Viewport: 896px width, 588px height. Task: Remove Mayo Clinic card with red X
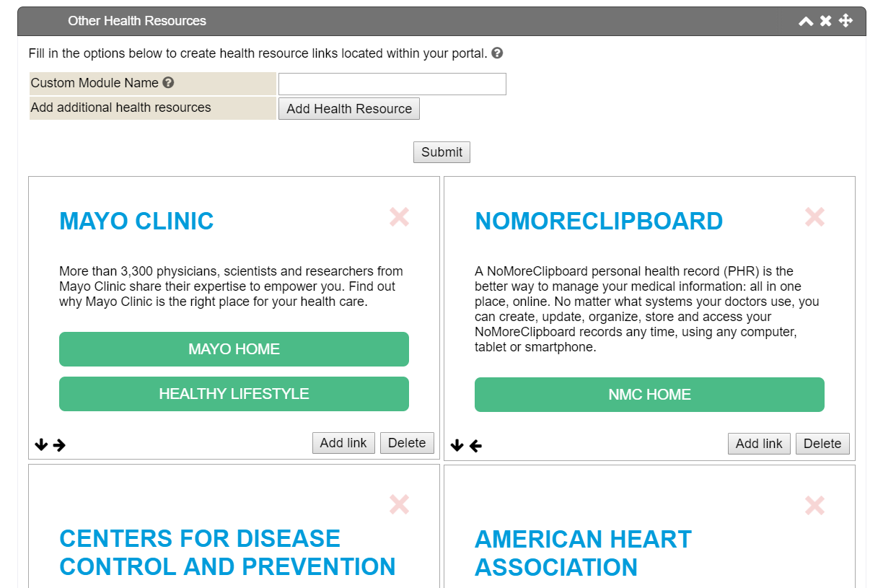pyautogui.click(x=399, y=216)
